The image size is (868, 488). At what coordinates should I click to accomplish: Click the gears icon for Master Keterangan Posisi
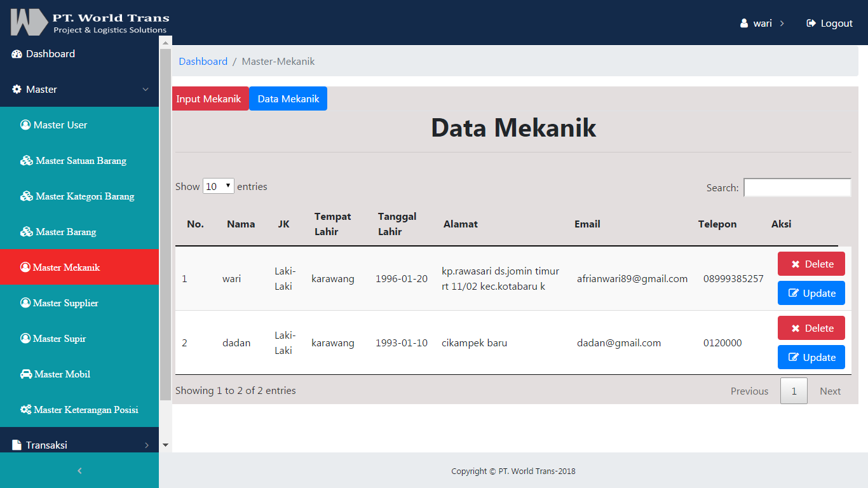(x=26, y=410)
